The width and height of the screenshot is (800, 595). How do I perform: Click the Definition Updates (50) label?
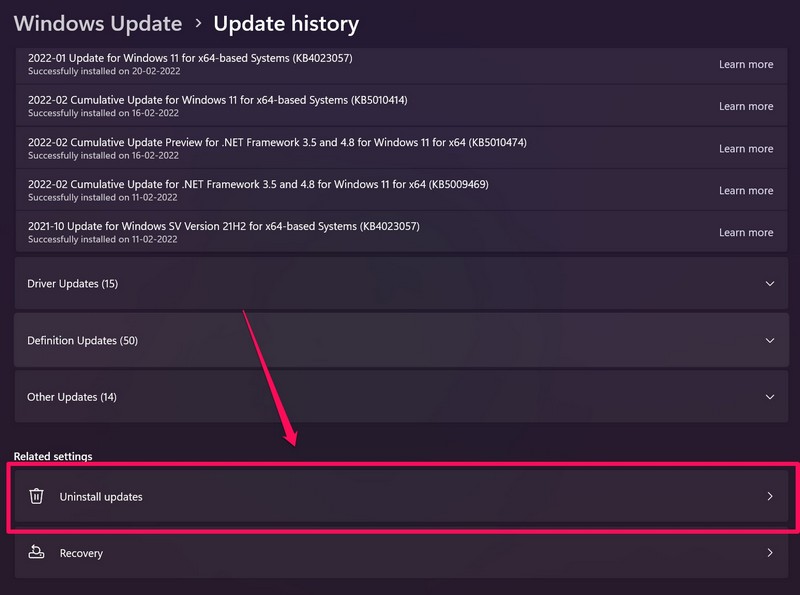[x=82, y=341]
